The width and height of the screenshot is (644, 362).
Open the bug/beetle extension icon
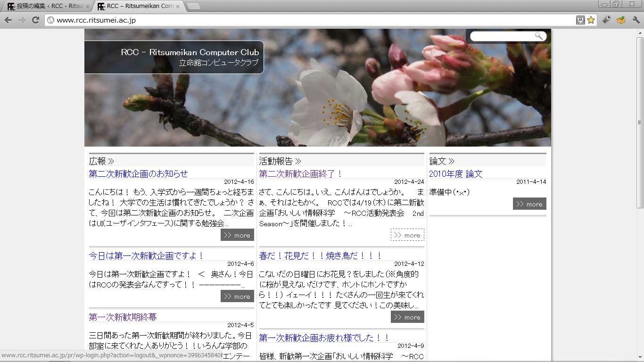pos(606,20)
